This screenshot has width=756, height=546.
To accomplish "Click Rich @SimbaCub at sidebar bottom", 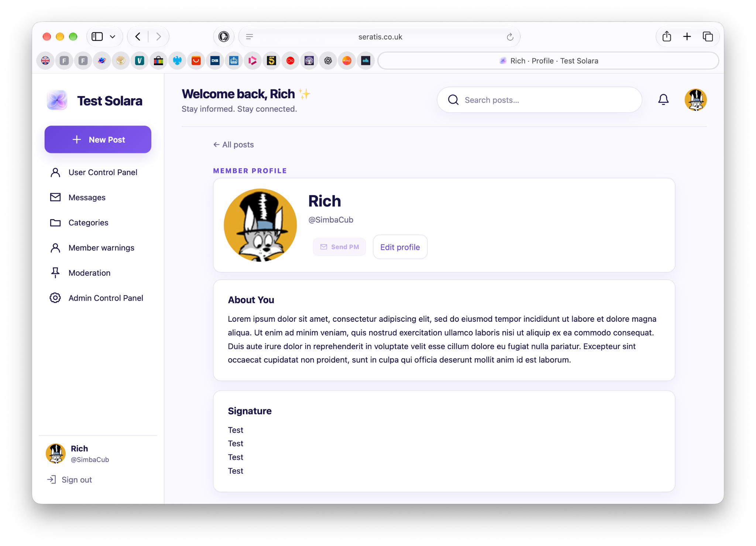I will (x=78, y=454).
